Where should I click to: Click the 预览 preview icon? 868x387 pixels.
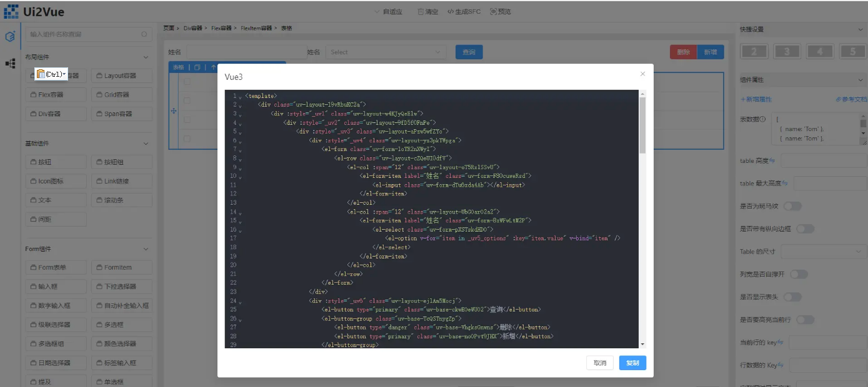coord(494,12)
